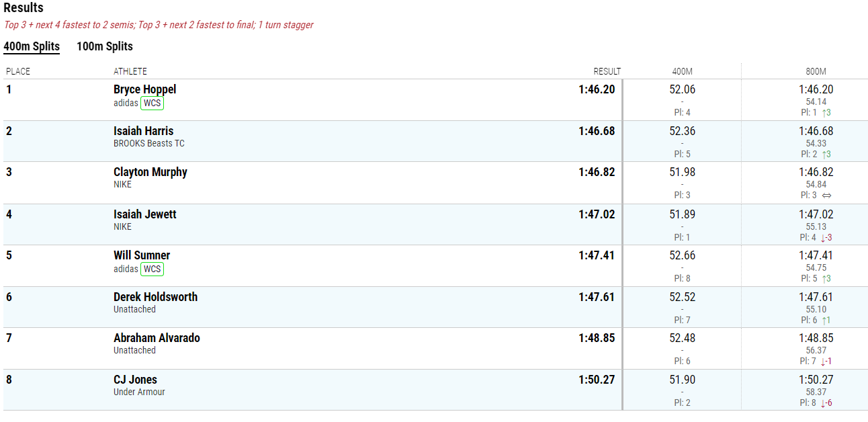
Task: Click the red down arrow in CJ Jones' 800M split
Action: tap(823, 403)
